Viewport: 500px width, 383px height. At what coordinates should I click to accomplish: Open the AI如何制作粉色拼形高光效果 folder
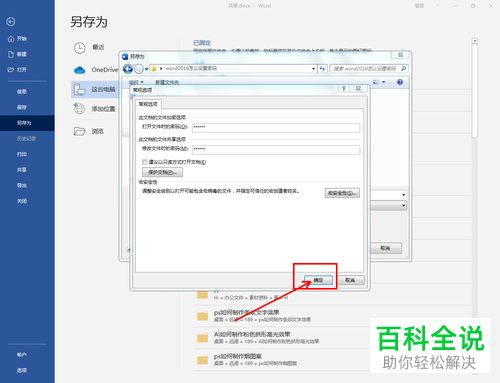[258, 338]
